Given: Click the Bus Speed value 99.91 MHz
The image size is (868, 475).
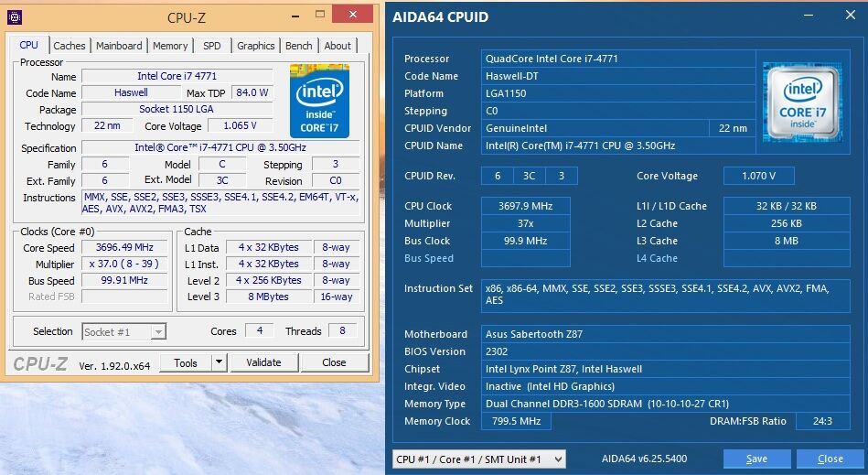Looking at the screenshot, I should pos(124,280).
